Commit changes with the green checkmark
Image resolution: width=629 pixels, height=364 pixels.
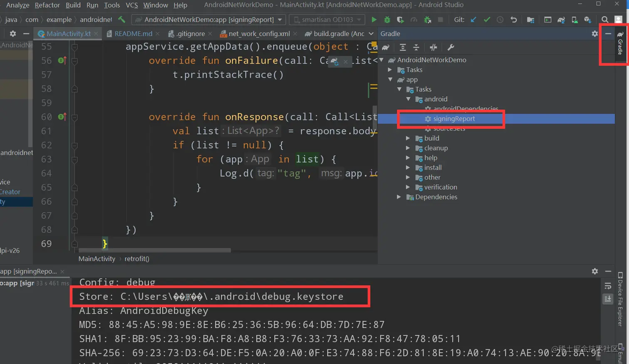(x=487, y=20)
